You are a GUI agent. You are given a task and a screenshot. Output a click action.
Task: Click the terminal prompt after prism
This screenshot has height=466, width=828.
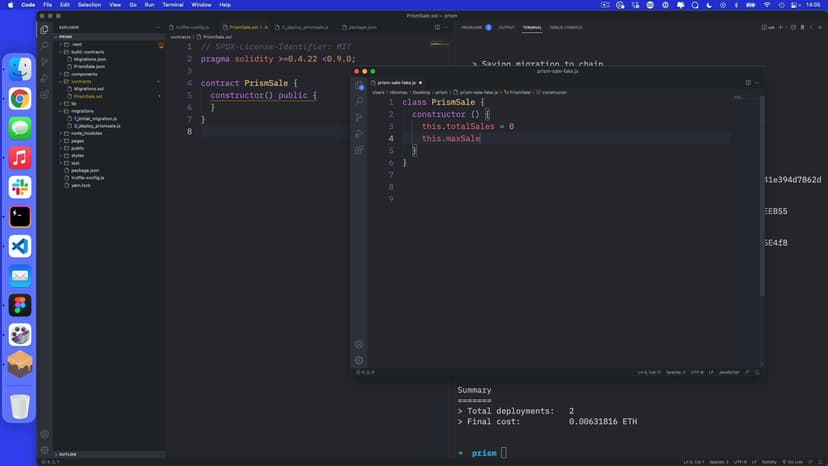pos(504,453)
